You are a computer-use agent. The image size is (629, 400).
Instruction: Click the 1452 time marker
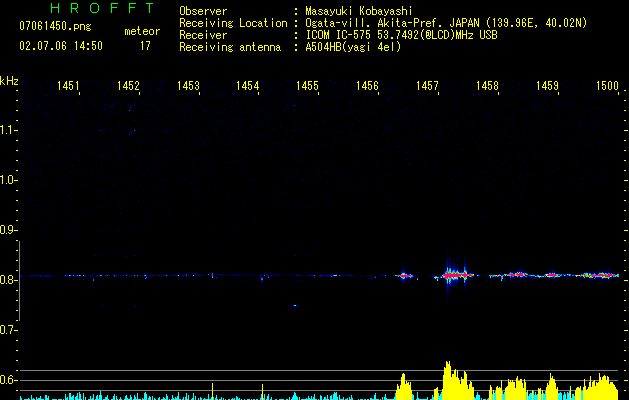128,86
